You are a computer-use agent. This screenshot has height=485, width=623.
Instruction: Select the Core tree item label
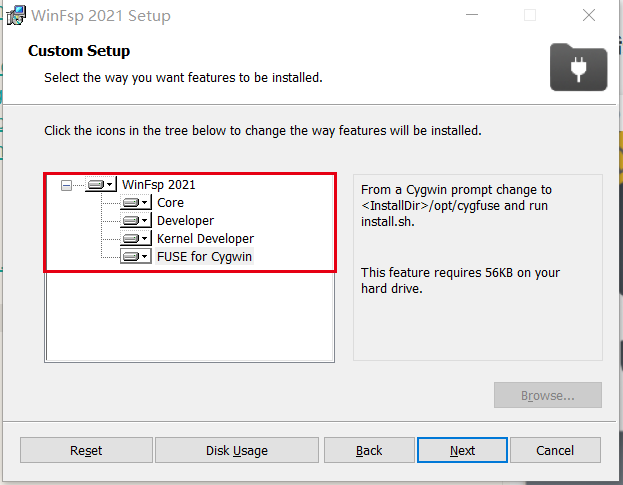tap(170, 203)
